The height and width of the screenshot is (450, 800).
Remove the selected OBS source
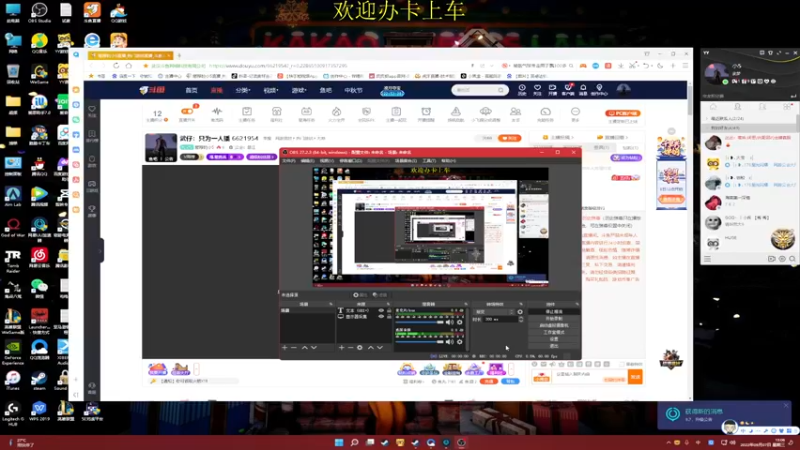click(x=351, y=347)
